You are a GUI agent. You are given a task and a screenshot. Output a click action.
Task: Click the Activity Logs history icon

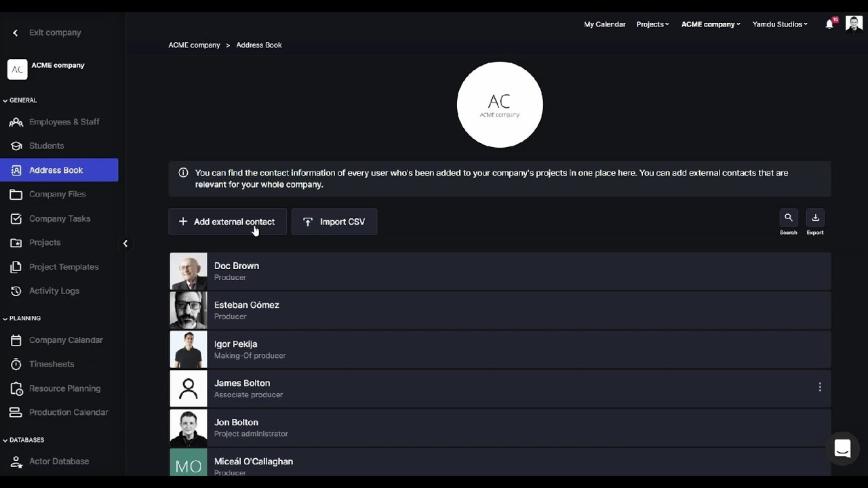[x=16, y=291]
